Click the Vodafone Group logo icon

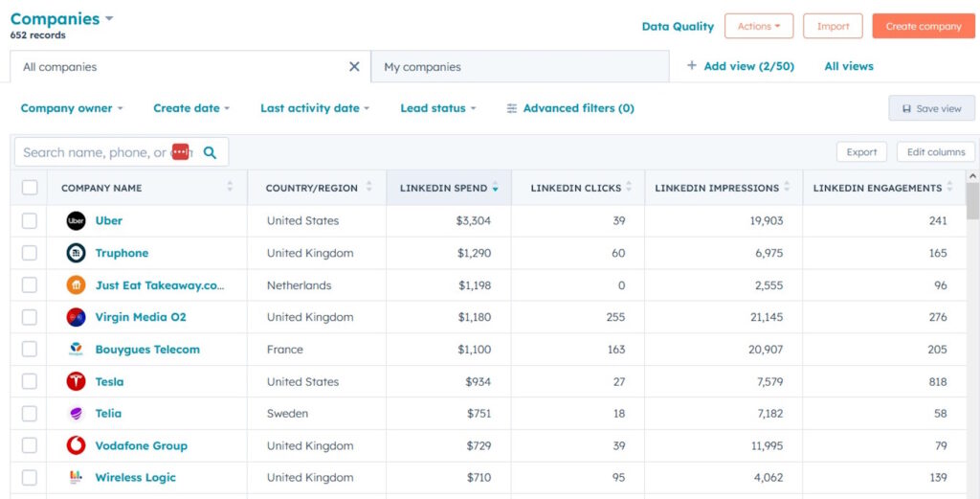pos(76,446)
